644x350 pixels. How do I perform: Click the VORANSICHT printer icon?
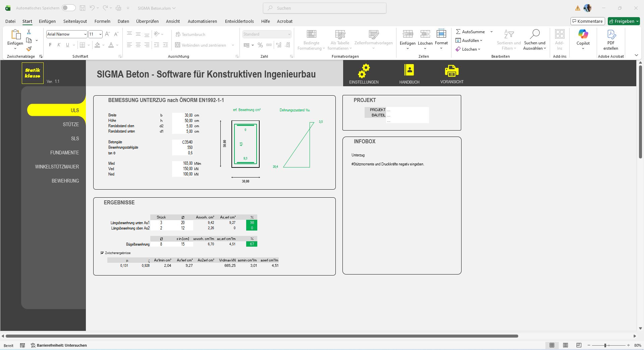pyautogui.click(x=451, y=71)
